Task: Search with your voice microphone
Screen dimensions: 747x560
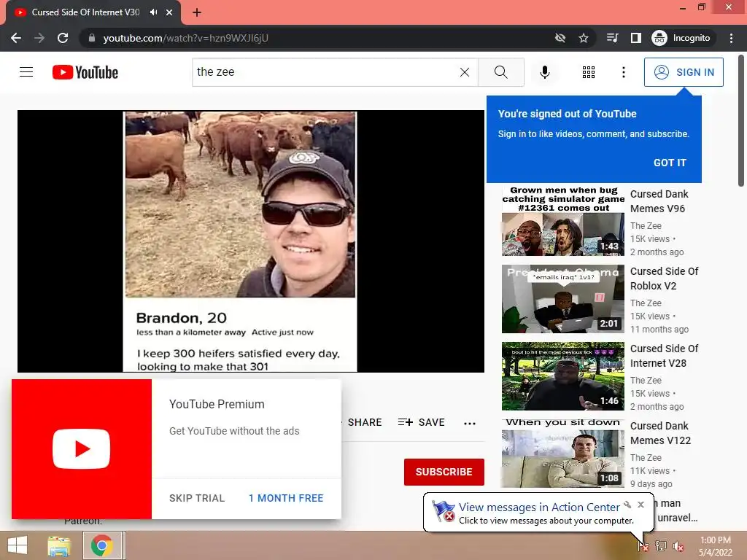Action: click(544, 72)
